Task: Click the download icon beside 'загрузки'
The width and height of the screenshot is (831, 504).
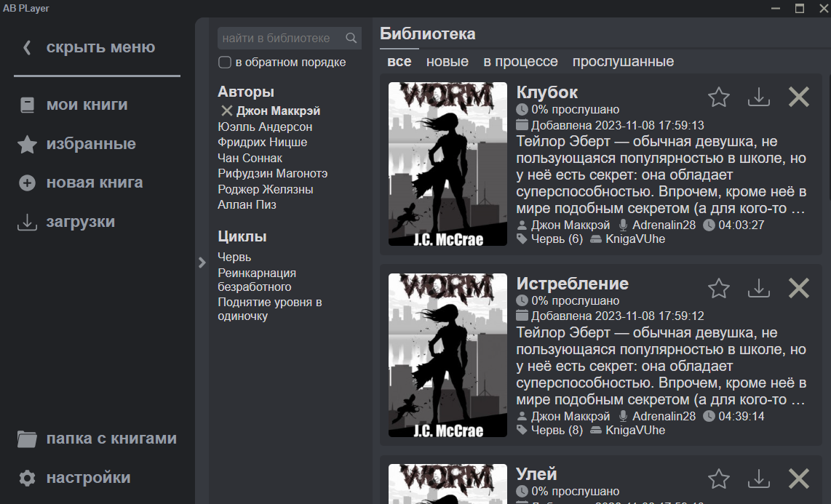Action: (27, 223)
